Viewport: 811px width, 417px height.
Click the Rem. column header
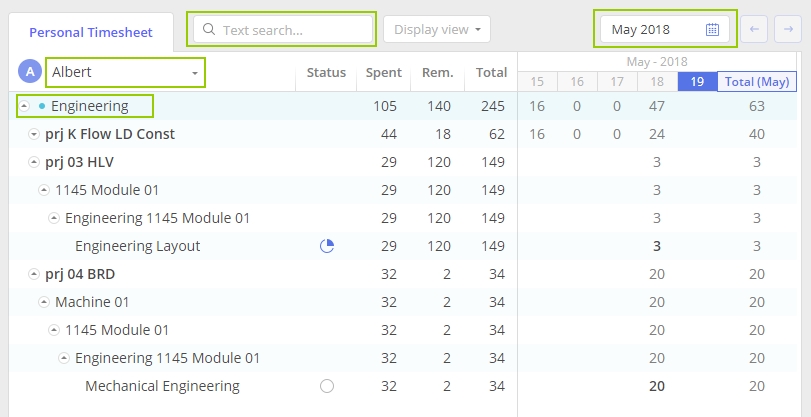click(438, 73)
